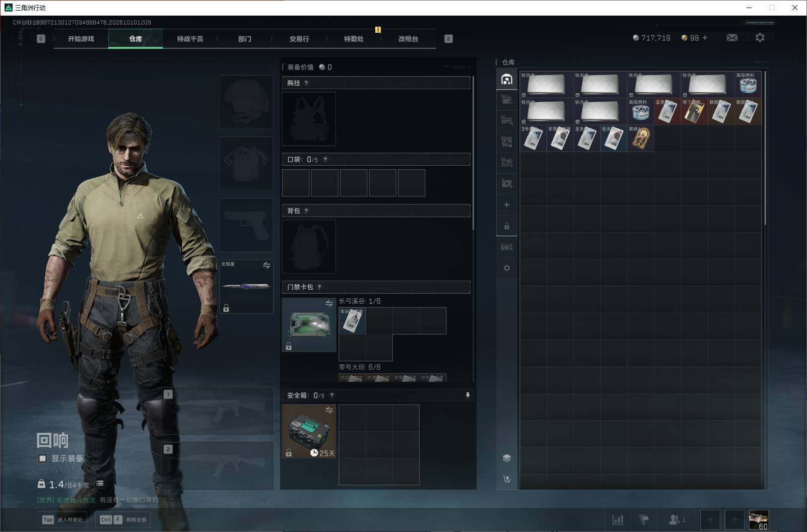Select the 黑桃 card item in the warehouse
Image resolution: width=807 pixels, height=532 pixels.
click(640, 138)
